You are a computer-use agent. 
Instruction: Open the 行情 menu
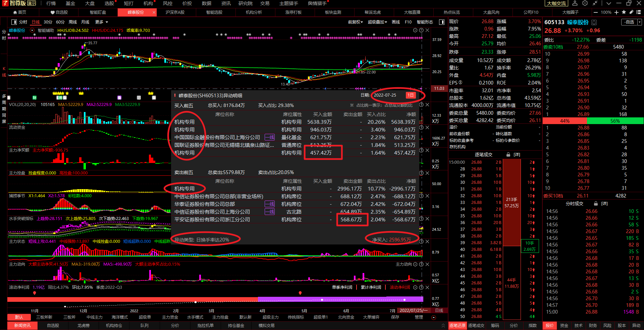(x=51, y=3)
